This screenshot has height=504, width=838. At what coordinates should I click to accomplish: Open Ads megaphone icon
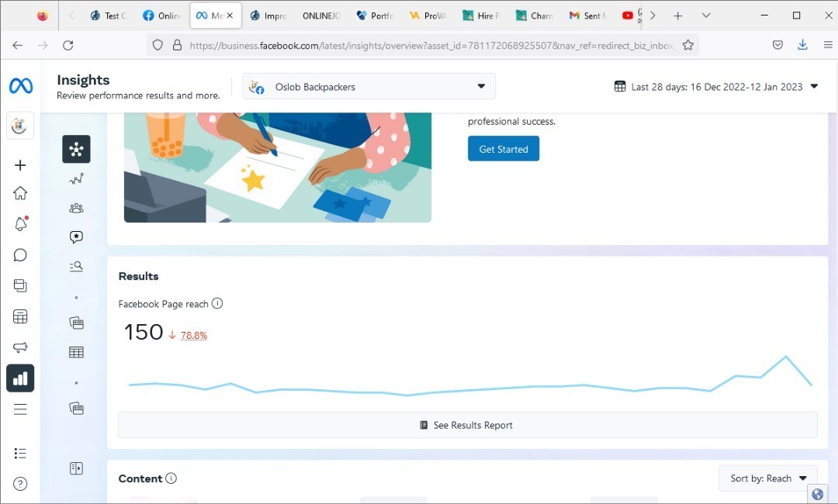20,347
